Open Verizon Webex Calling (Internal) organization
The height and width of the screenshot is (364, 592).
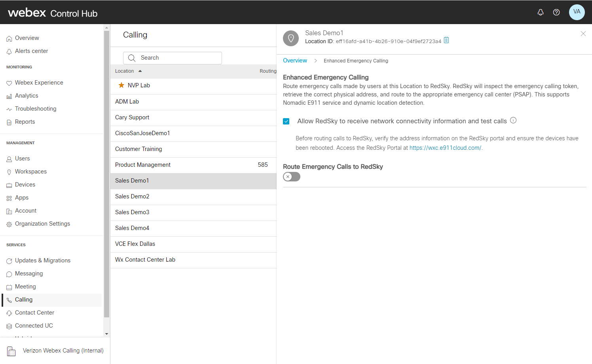[63, 351]
